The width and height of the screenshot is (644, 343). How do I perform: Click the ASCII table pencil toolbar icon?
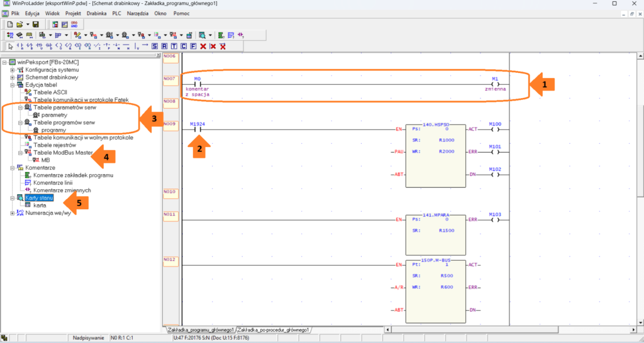(77, 35)
